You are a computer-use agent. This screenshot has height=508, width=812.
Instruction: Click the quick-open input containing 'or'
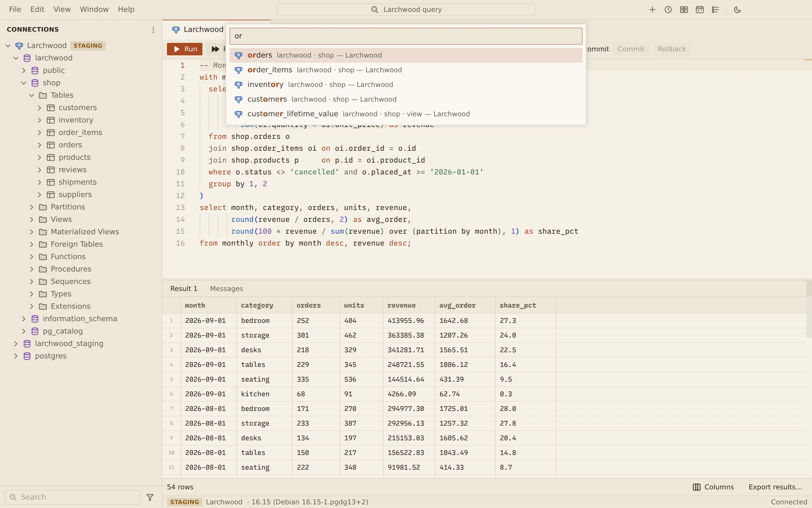point(406,36)
